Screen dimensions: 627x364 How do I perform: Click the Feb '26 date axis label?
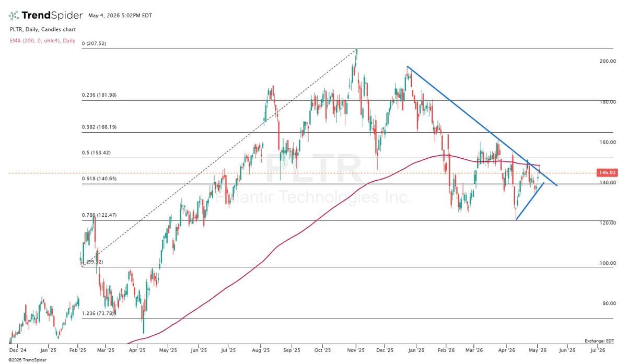pos(446,351)
